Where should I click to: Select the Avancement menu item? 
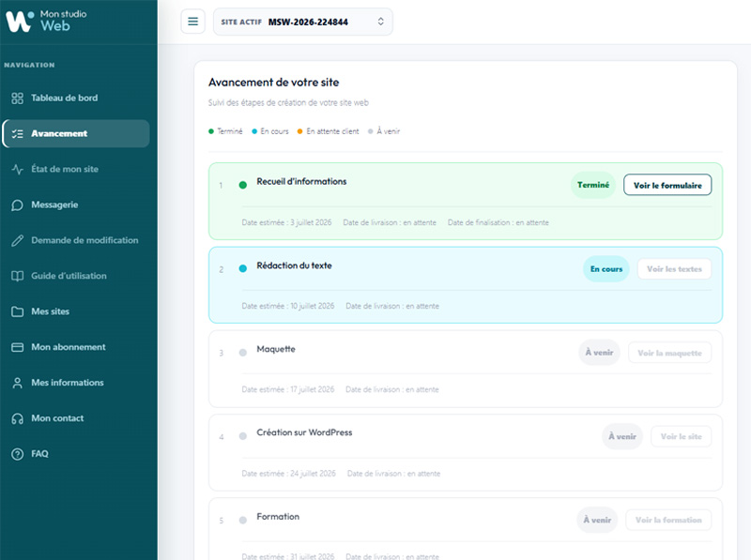tap(76, 133)
